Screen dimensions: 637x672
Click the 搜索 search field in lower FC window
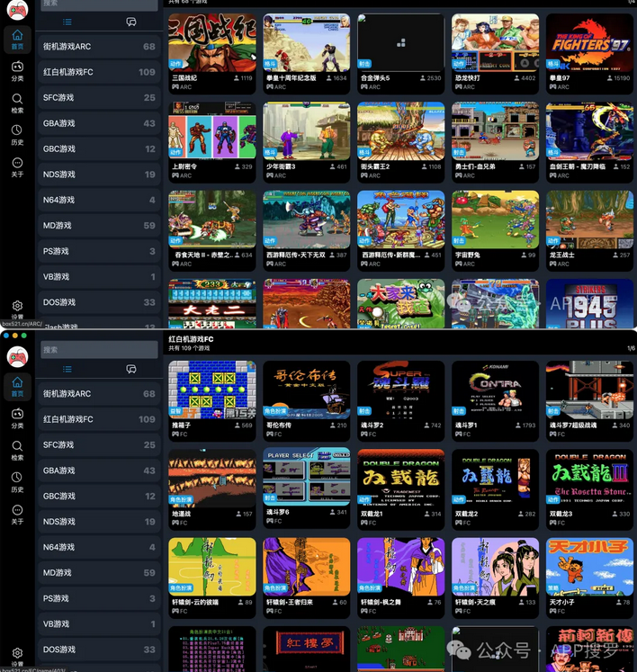[99, 350]
